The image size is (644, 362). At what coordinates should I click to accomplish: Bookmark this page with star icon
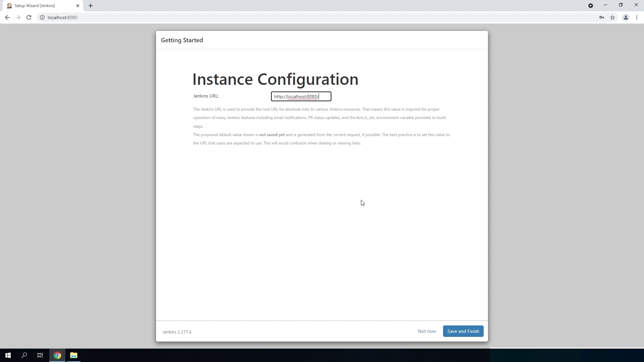(612, 17)
